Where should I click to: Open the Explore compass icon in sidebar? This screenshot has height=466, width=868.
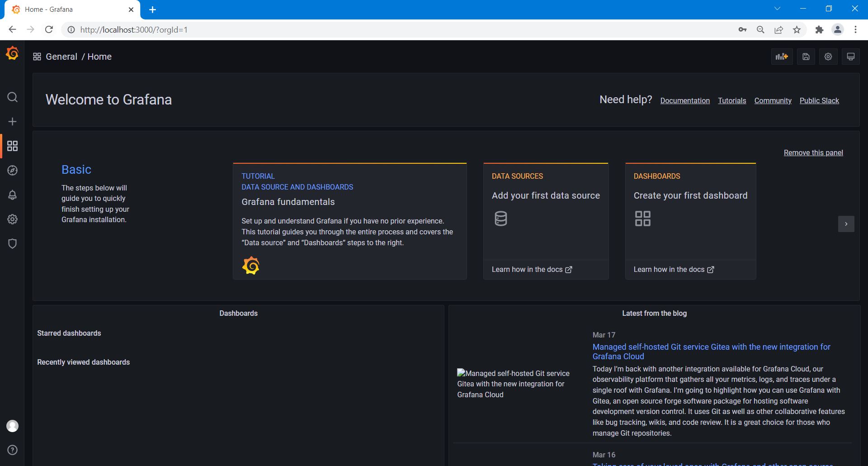coord(12,171)
